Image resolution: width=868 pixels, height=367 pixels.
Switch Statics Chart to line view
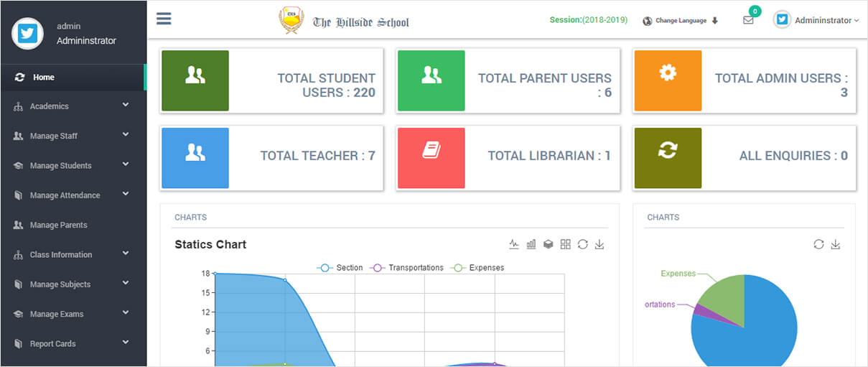pos(514,244)
